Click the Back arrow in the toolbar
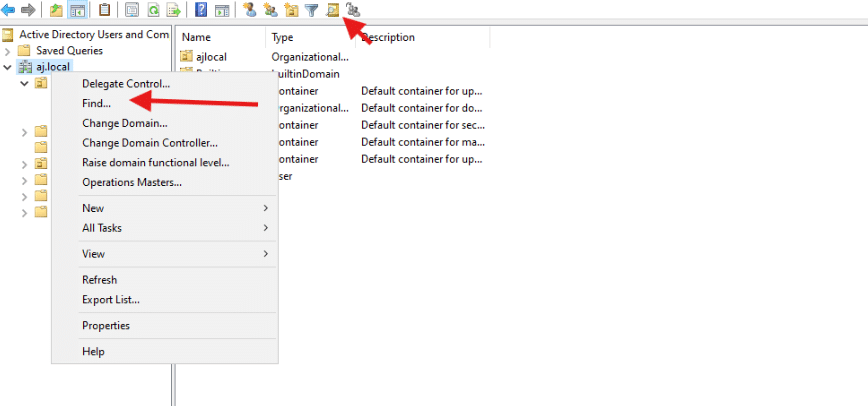The width and height of the screenshot is (868, 406). [9, 10]
